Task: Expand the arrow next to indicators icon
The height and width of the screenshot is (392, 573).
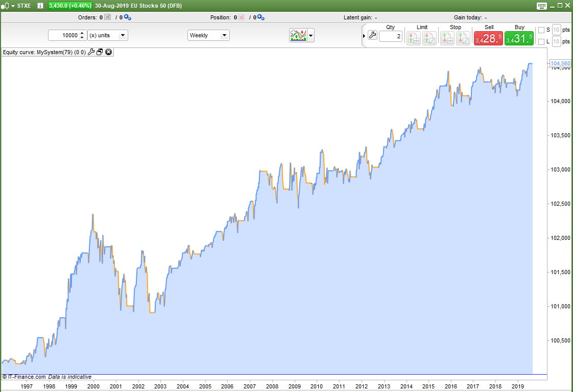Action: (311, 35)
